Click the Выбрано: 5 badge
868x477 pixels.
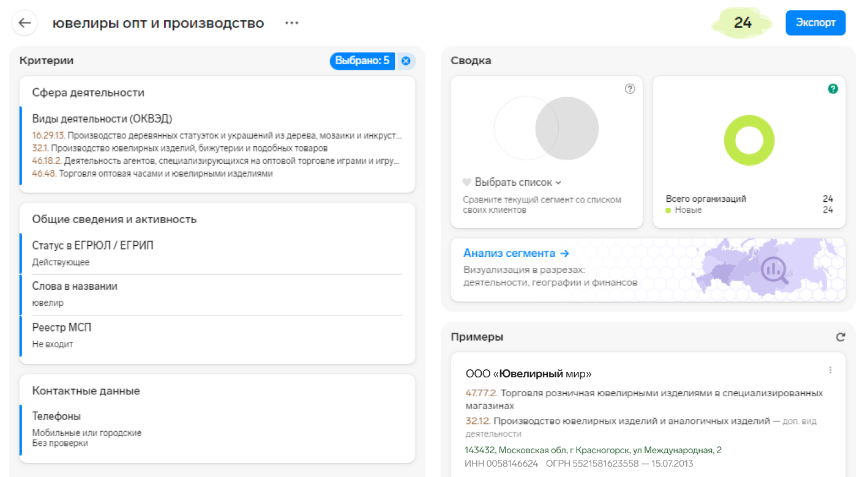(x=362, y=61)
